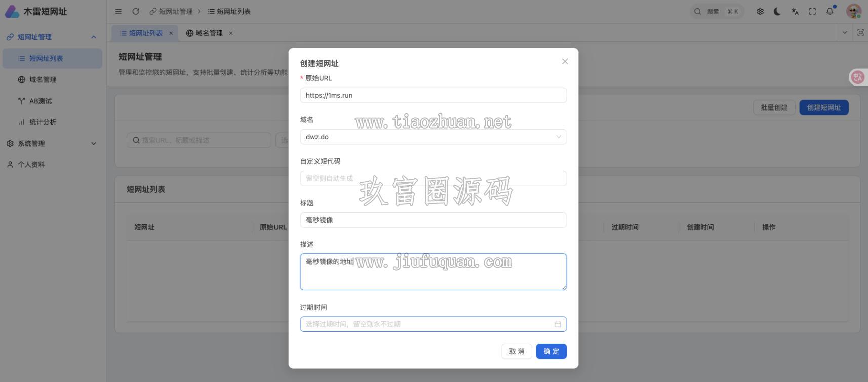Click the 过期时间 date picker field
The height and width of the screenshot is (382, 868).
433,324
